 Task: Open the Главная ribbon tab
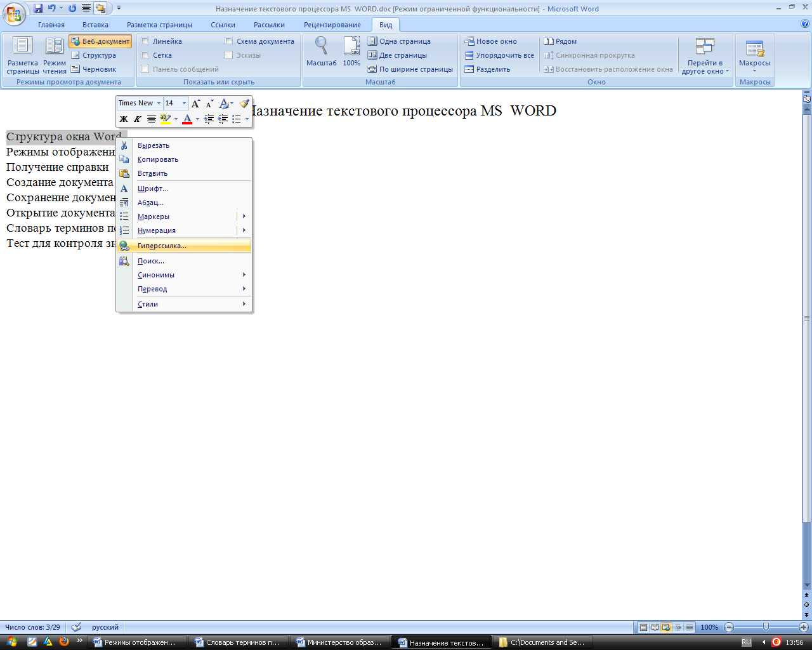[x=51, y=25]
